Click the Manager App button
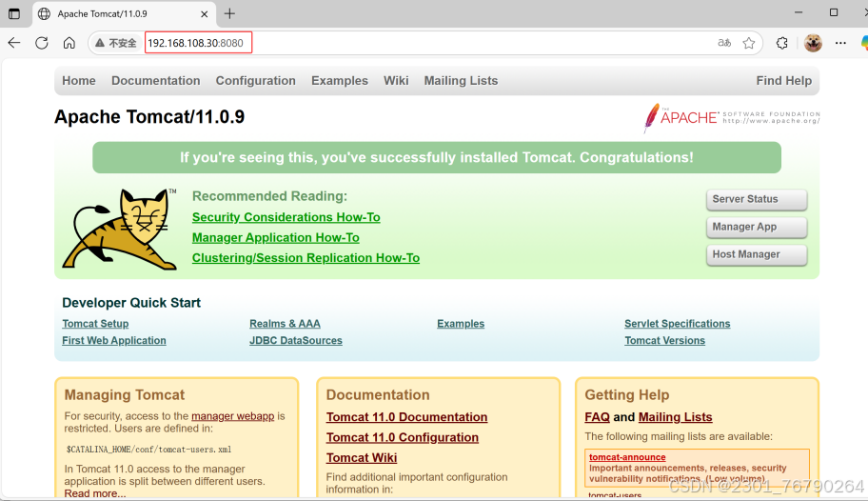The height and width of the screenshot is (501, 868). [x=757, y=228]
